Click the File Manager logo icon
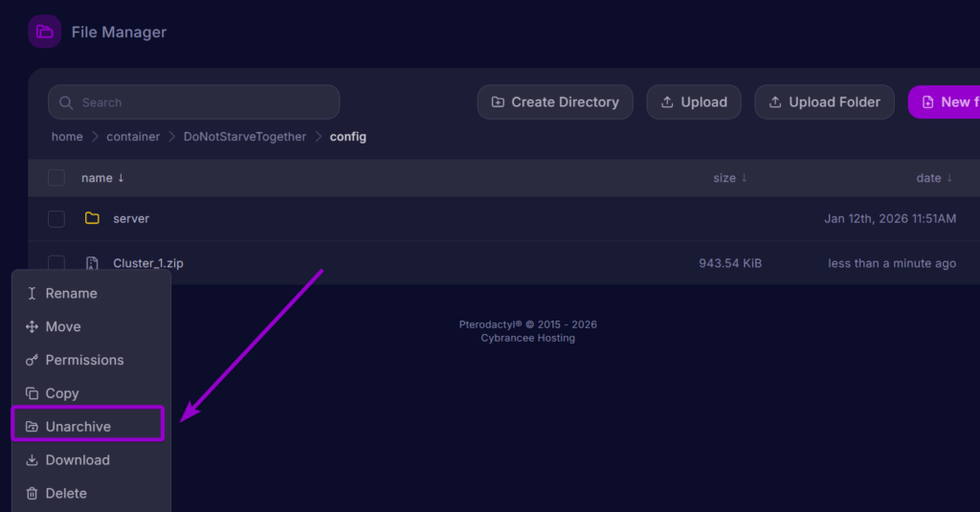980x512 pixels. coord(44,32)
